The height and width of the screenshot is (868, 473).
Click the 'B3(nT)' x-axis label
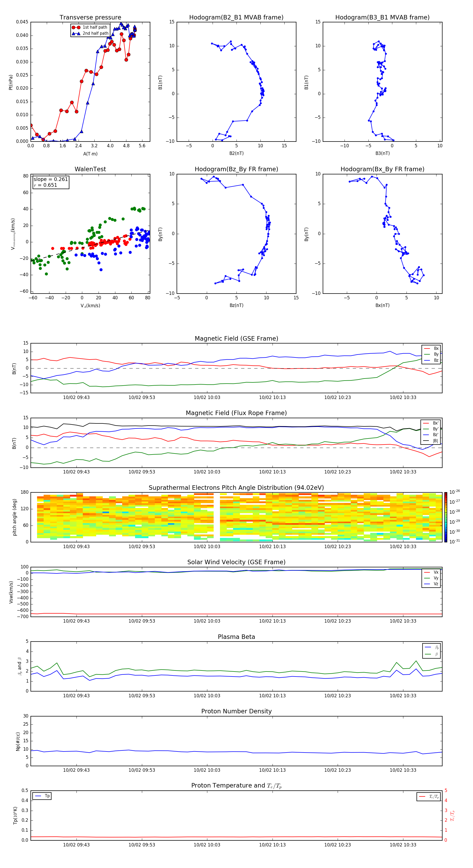382,154
